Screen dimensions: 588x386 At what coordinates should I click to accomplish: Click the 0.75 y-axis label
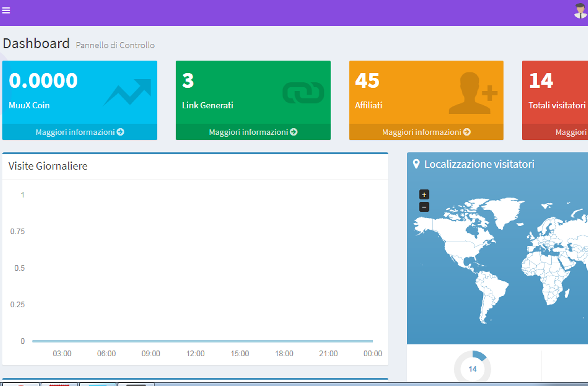click(18, 232)
